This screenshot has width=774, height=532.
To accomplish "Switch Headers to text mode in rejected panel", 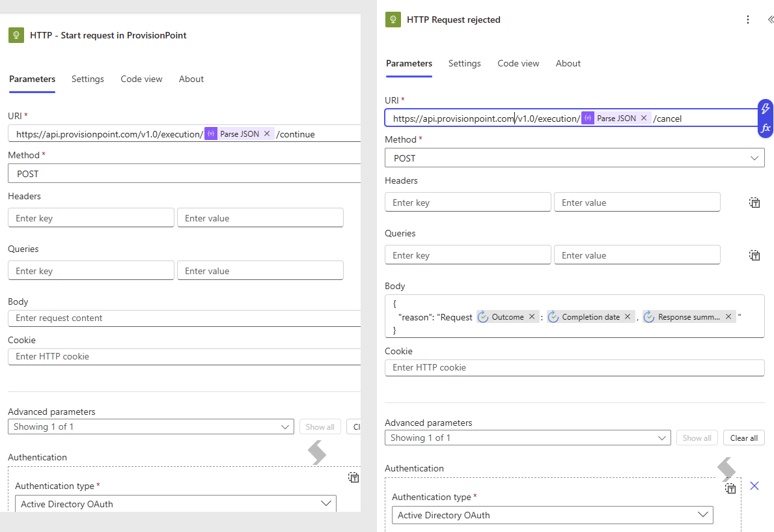I will click(x=754, y=203).
